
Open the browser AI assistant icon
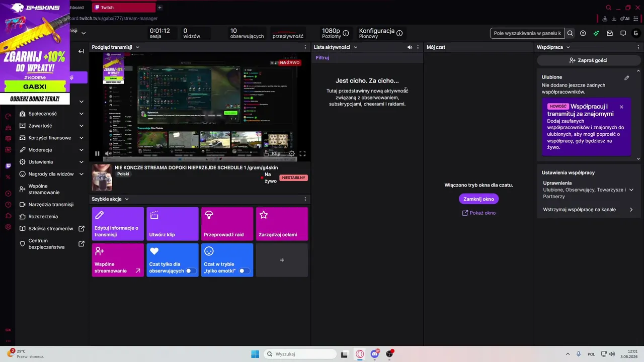[625, 19]
